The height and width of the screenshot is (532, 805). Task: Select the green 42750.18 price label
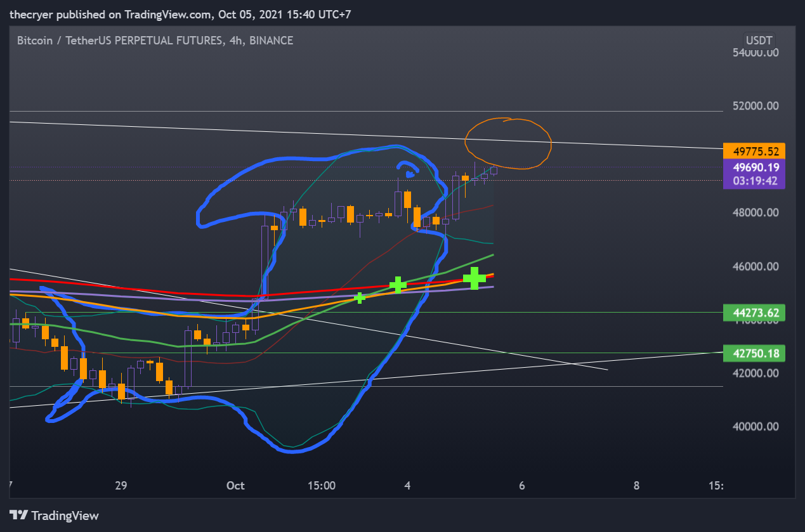(x=754, y=353)
